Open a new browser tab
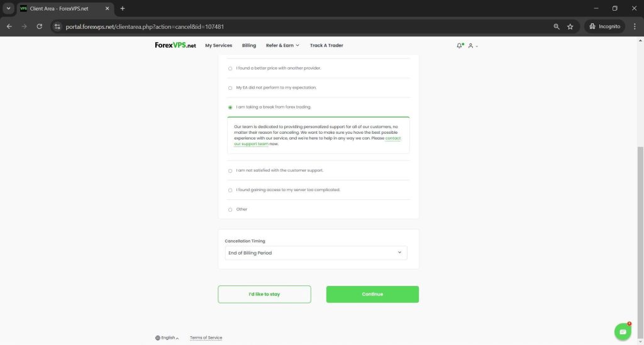The image size is (644, 345). [x=123, y=9]
